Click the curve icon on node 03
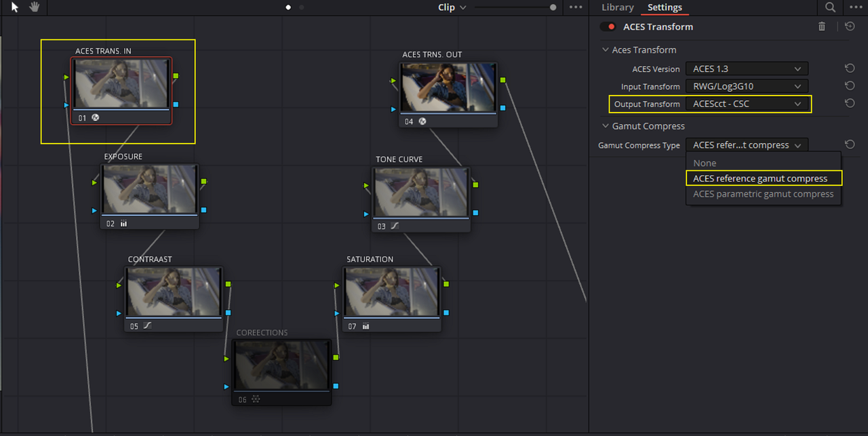868x436 pixels. [395, 226]
